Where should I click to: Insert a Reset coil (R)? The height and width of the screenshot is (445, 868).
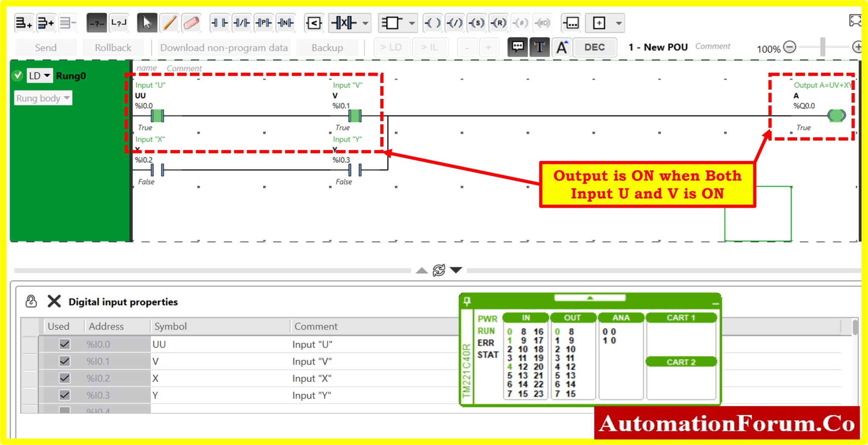click(499, 24)
